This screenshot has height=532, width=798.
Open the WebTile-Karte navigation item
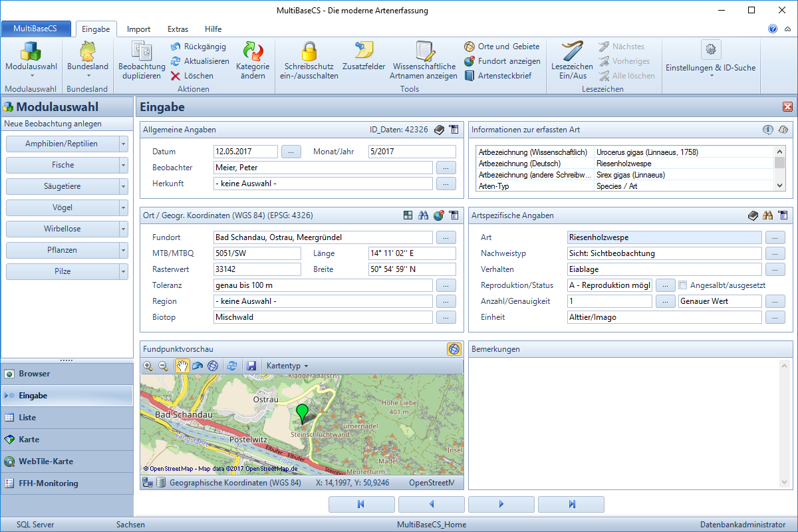coord(66,462)
